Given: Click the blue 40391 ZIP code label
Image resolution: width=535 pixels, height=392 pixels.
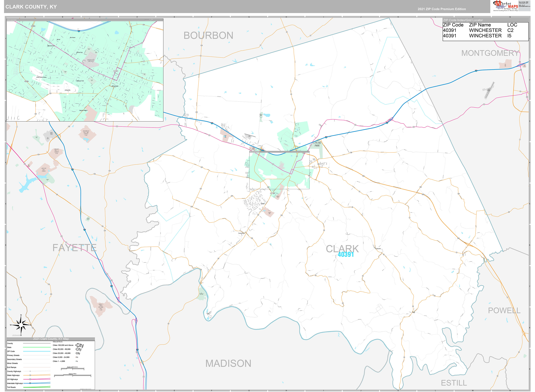Looking at the screenshot, I should 346,254.
